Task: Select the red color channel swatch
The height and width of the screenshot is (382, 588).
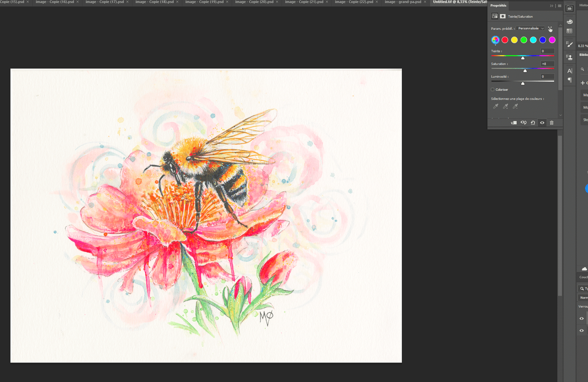Action: tap(505, 40)
